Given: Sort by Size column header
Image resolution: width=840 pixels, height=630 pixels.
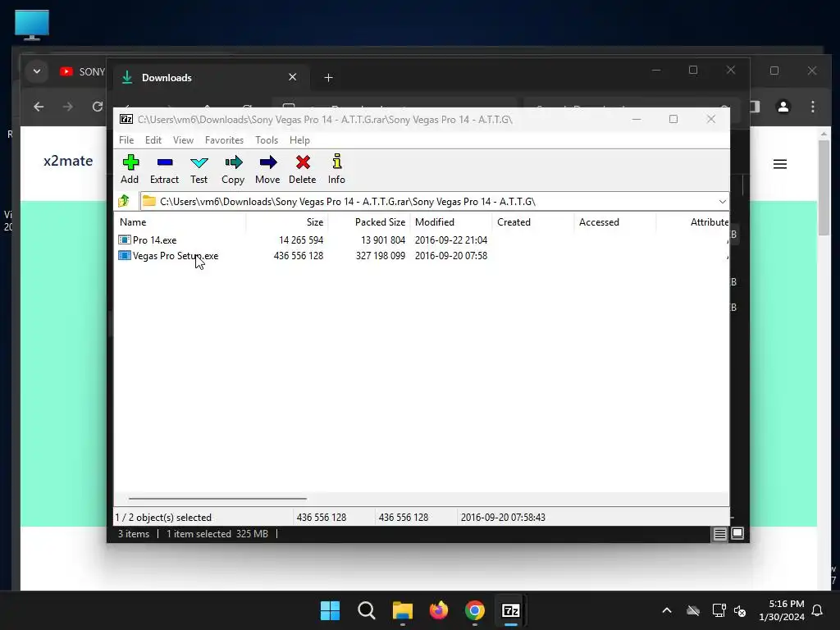Looking at the screenshot, I should pyautogui.click(x=286, y=221).
